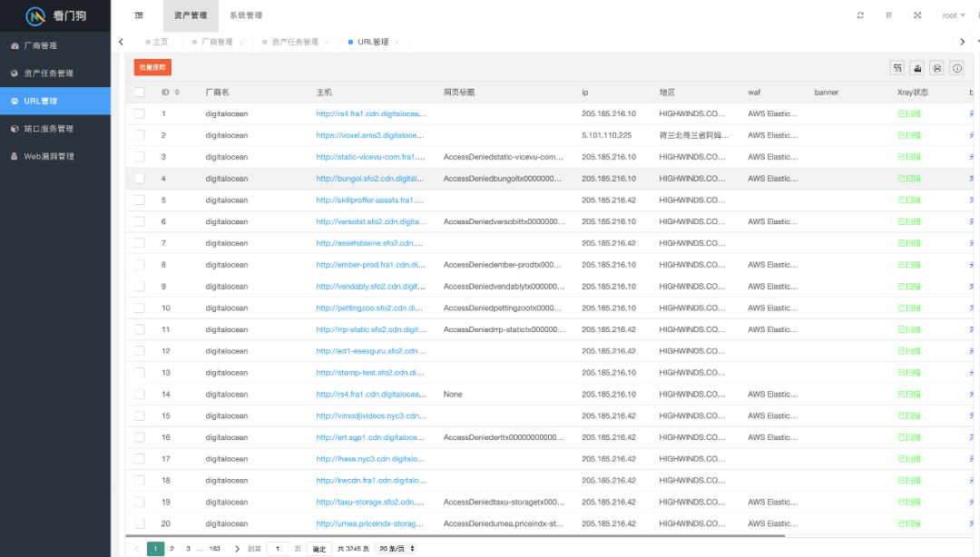Check the row with ID 20
This screenshot has width=980, height=557.
click(x=140, y=523)
